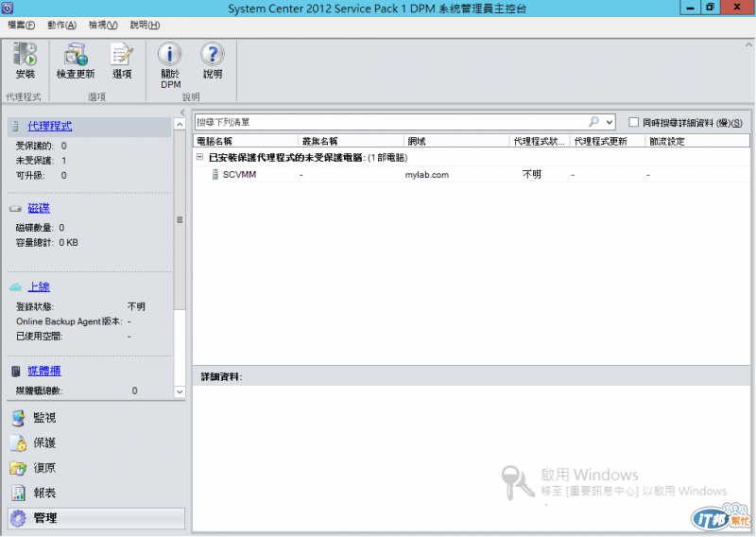Select the SCVMM computer row
Screen dimensions: 756x537
472,175
